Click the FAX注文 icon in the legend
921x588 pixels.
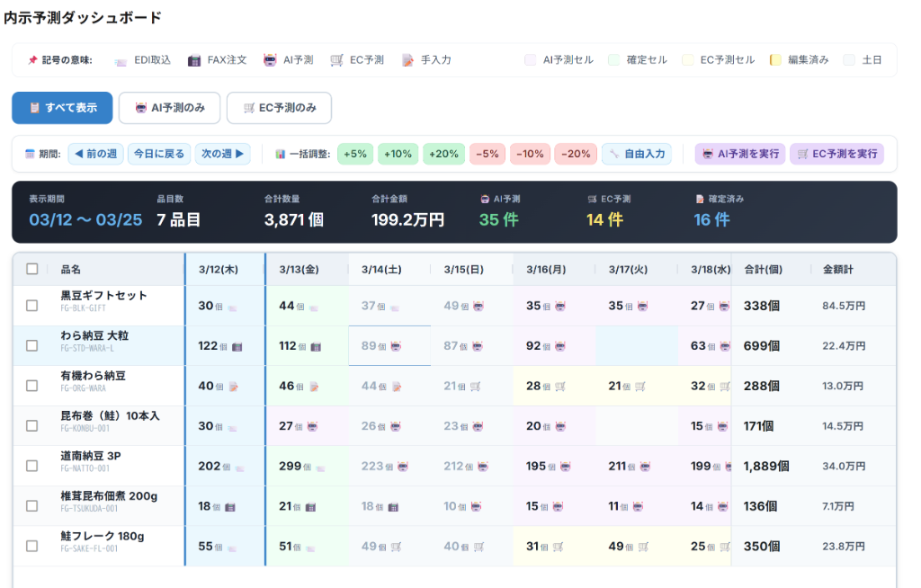(x=194, y=60)
